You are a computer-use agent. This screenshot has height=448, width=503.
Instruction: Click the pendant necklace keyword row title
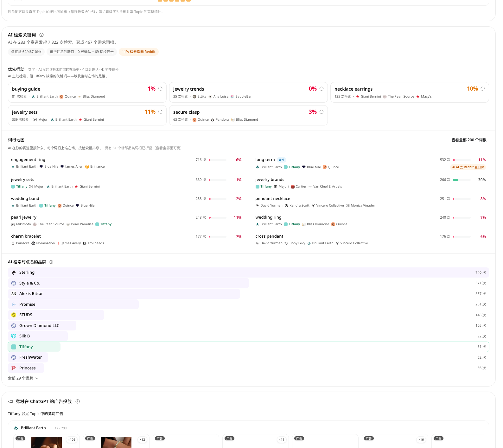pyautogui.click(x=273, y=199)
